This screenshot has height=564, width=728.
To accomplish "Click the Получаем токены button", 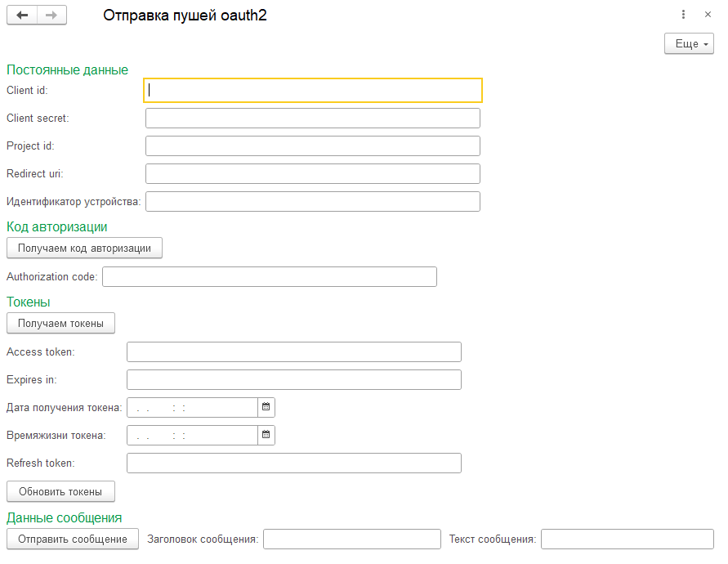I will pyautogui.click(x=60, y=324).
